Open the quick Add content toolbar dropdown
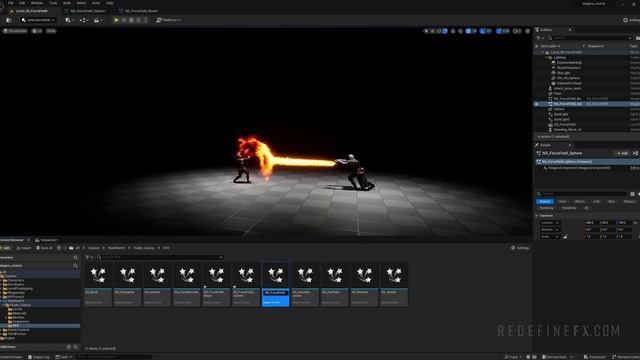Screen dimensions: 640x360 69,20
